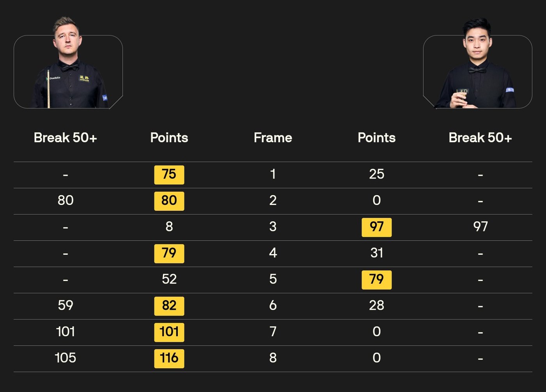Click the 59 break value in frame 6
546x392 pixels.
pyautogui.click(x=65, y=305)
